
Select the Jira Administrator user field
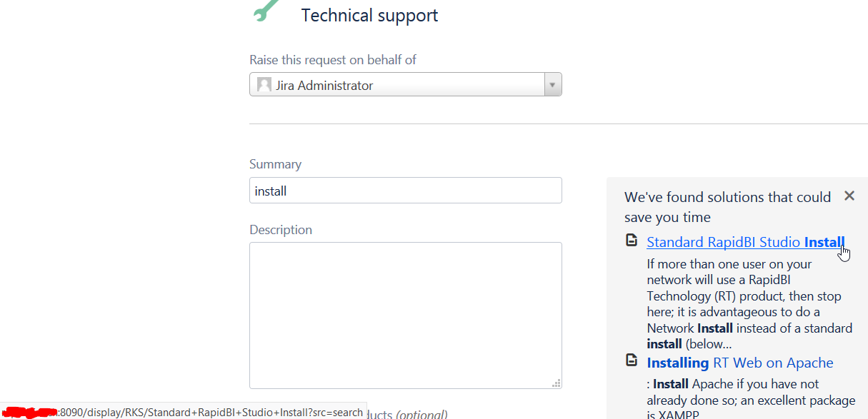[x=405, y=85]
